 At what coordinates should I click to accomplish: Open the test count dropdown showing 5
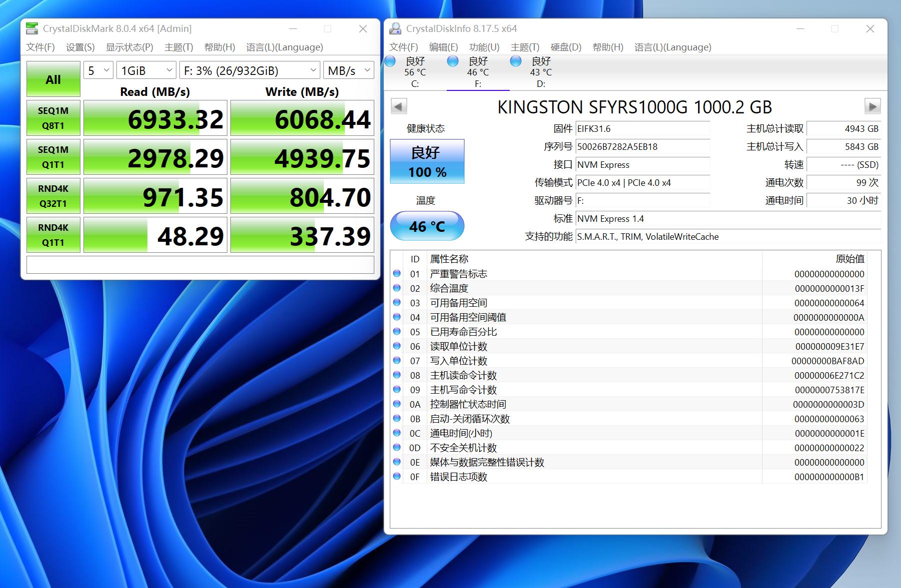coord(98,70)
